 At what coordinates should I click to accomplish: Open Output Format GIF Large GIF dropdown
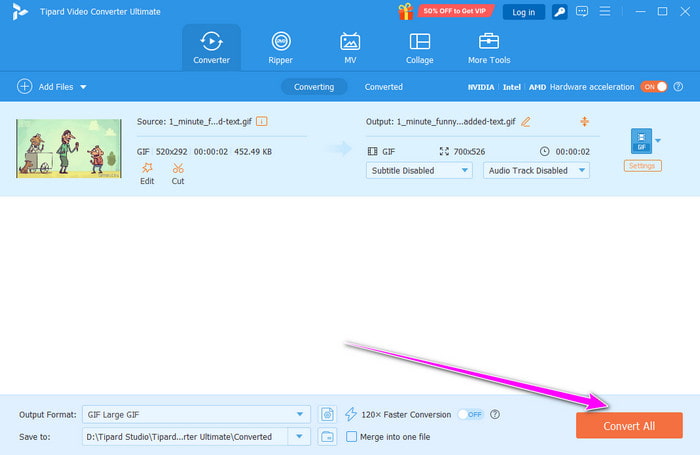pos(198,414)
